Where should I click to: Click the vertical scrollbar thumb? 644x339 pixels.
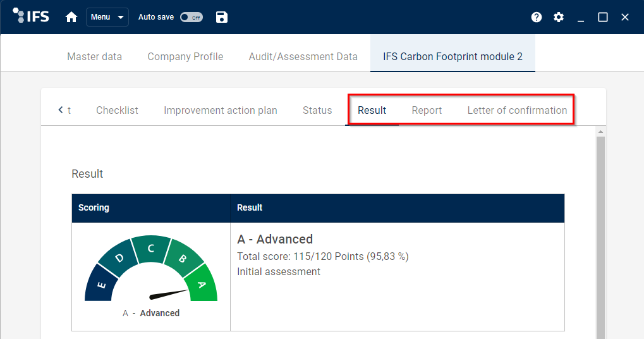(x=600, y=238)
